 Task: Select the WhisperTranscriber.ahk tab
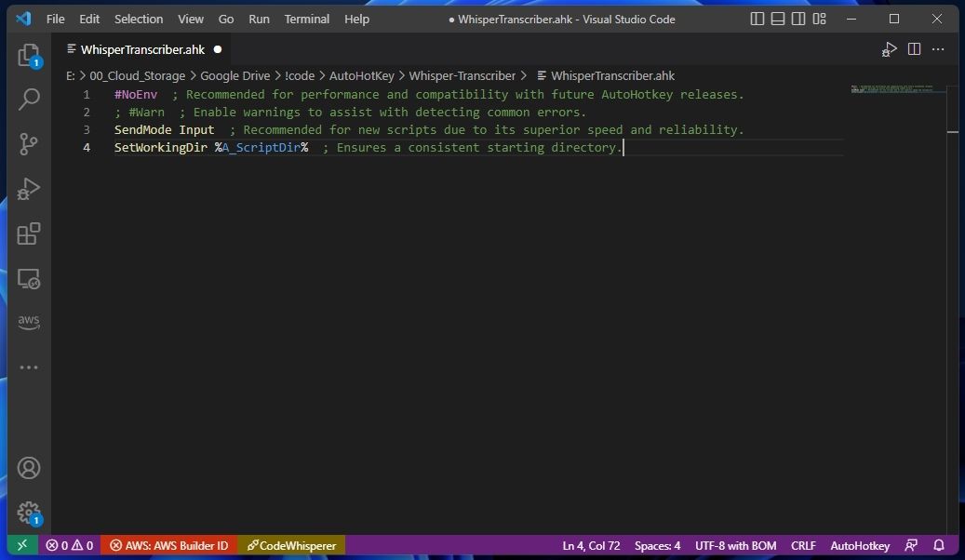141,49
